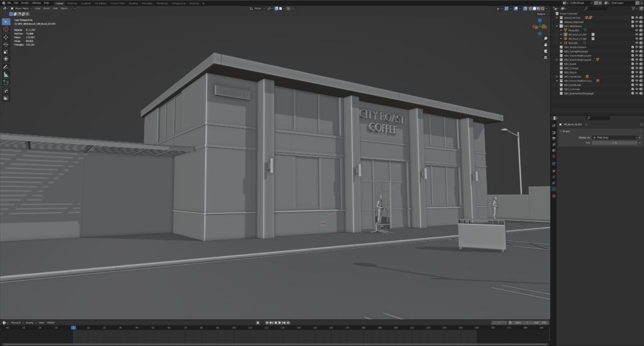Screen dimensions: 644x346
Task: Open the Texture properties tab
Action: [553, 196]
